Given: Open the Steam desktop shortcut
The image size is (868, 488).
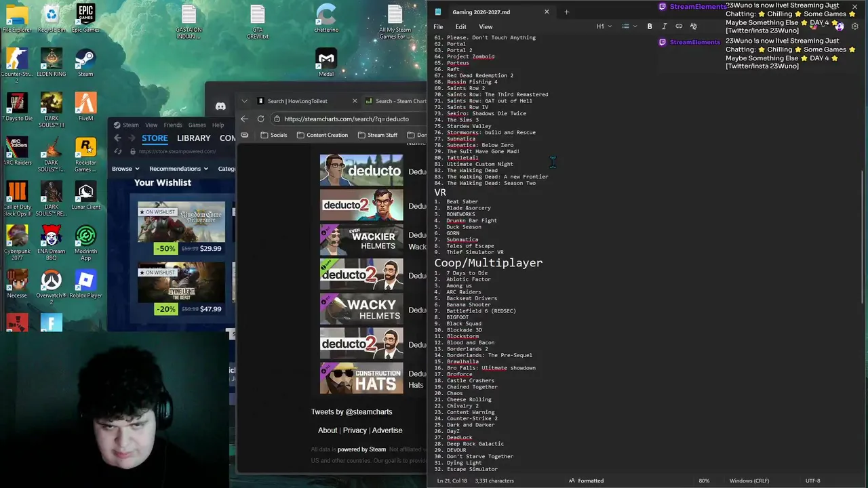Looking at the screenshot, I should point(85,62).
